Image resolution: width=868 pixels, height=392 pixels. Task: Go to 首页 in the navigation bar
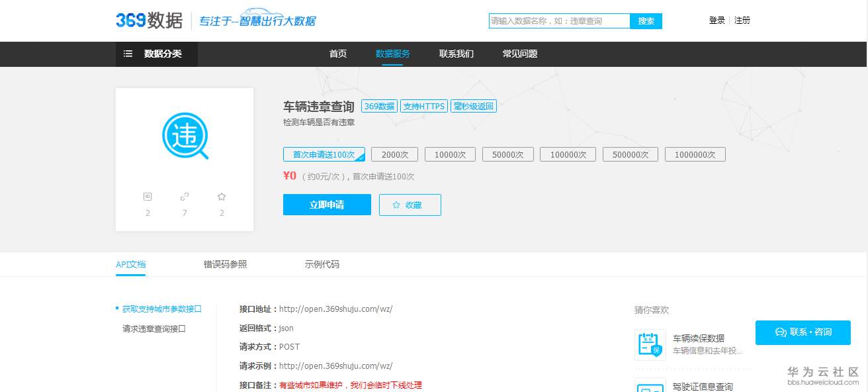338,54
